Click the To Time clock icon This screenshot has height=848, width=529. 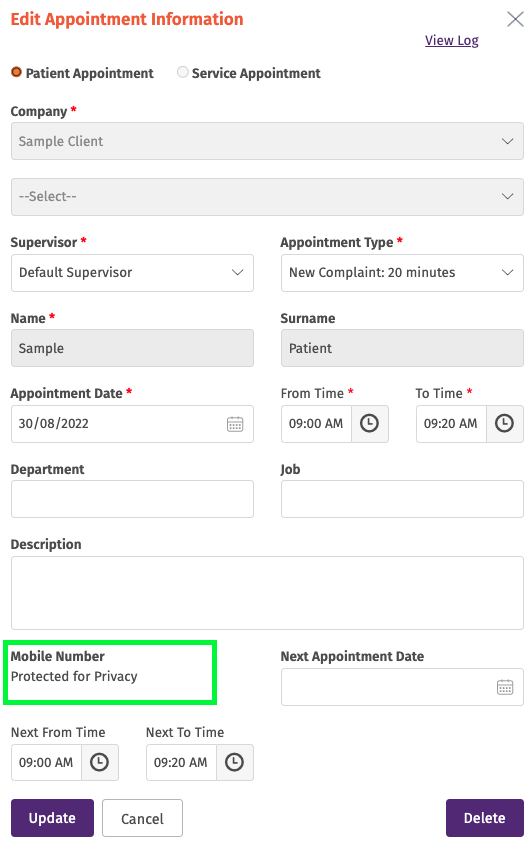[505, 423]
